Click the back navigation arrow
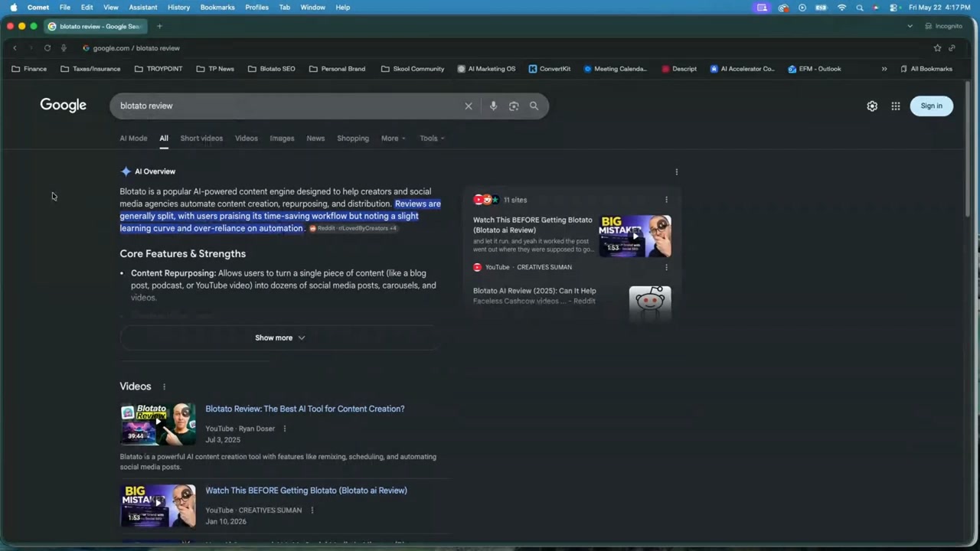The image size is (980, 551). (15, 48)
